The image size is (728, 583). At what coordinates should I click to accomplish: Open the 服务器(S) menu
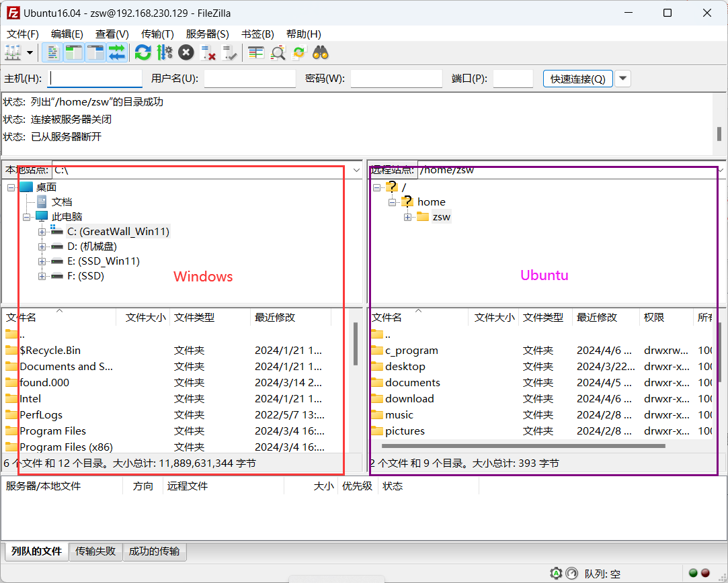coord(207,34)
